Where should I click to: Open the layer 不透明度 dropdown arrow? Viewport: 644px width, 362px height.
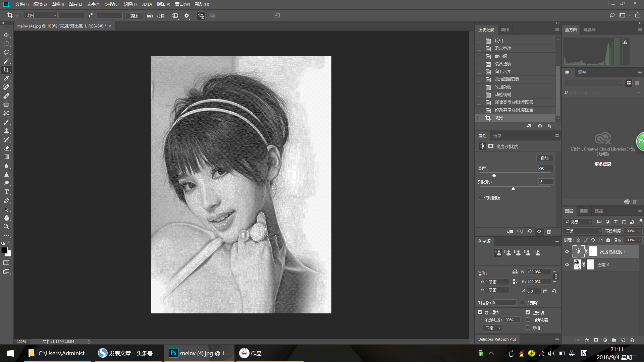click(640, 231)
